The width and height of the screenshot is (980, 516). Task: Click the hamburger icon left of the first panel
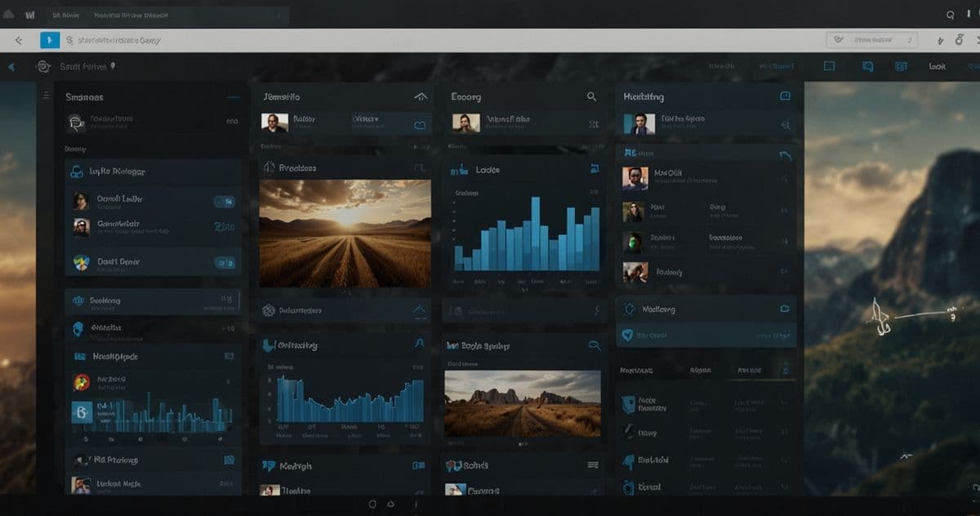tap(46, 96)
